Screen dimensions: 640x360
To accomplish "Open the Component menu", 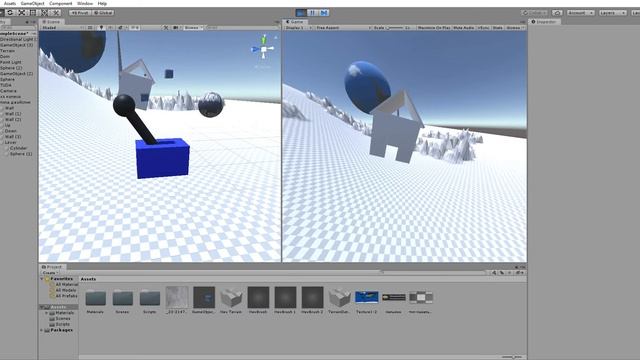I will click(x=60, y=3).
